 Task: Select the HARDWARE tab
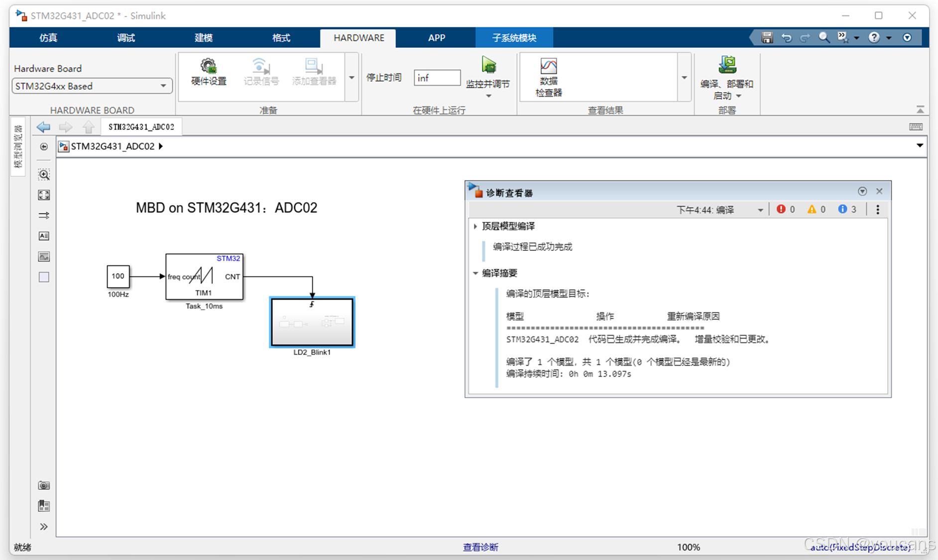pos(358,38)
